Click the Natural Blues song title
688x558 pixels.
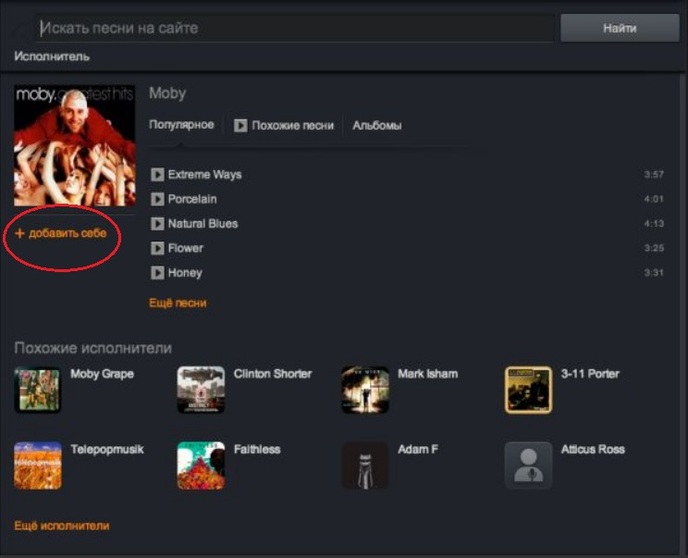(x=203, y=224)
